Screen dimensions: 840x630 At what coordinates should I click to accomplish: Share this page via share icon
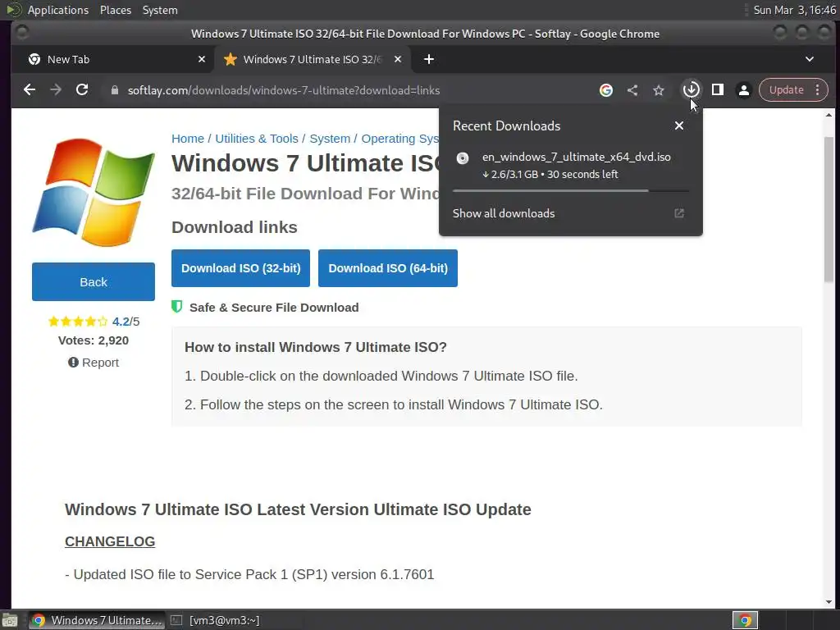[632, 90]
